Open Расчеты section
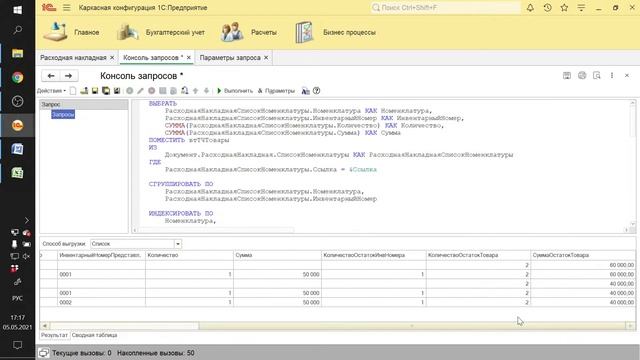This screenshot has width=640, height=360. [x=249, y=32]
